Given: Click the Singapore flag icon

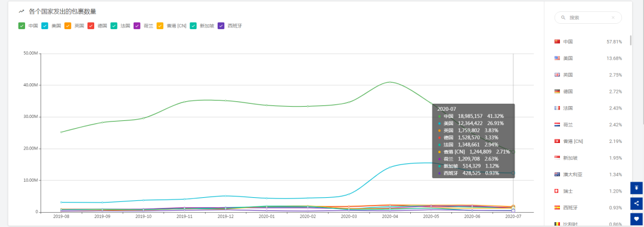Looking at the screenshot, I should point(558,158).
